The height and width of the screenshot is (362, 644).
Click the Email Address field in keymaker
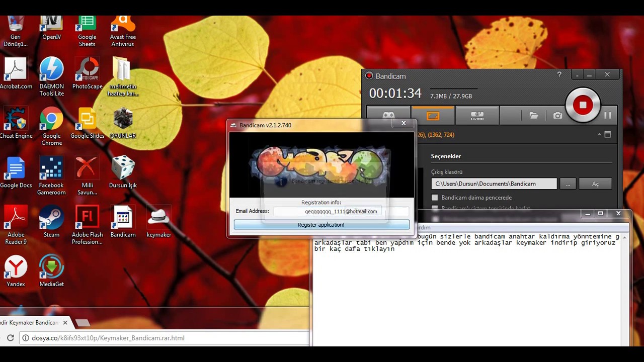(x=341, y=212)
